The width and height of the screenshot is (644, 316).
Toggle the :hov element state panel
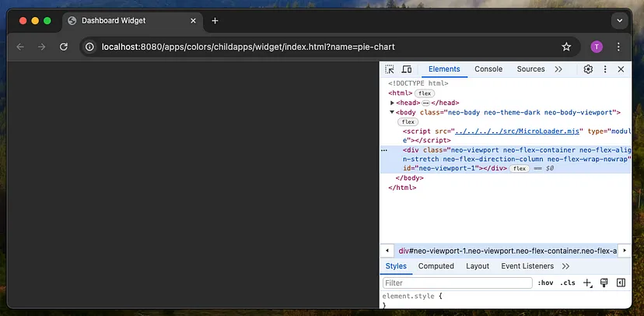546,283
